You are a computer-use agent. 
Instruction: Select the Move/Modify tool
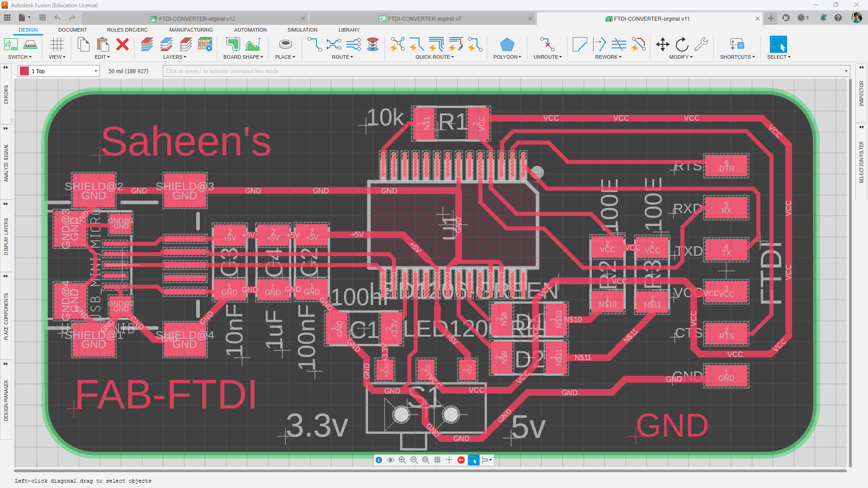662,45
